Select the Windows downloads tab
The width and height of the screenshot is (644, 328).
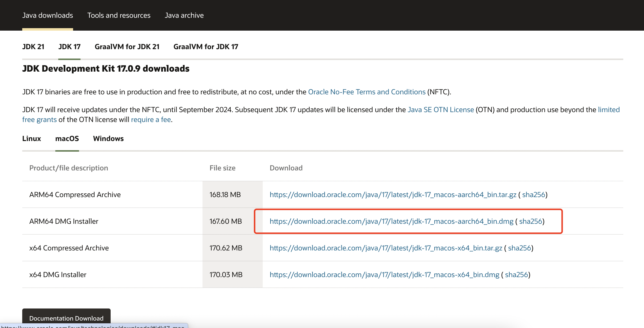(108, 139)
